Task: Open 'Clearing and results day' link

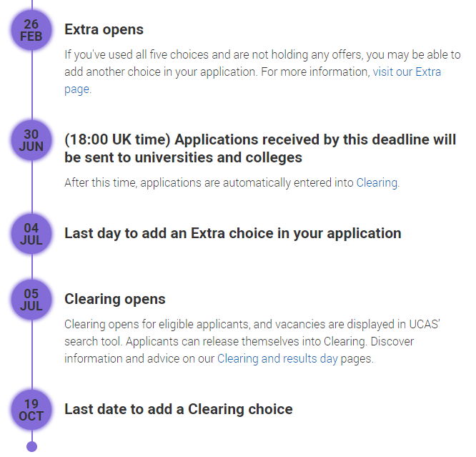Action: pos(277,358)
